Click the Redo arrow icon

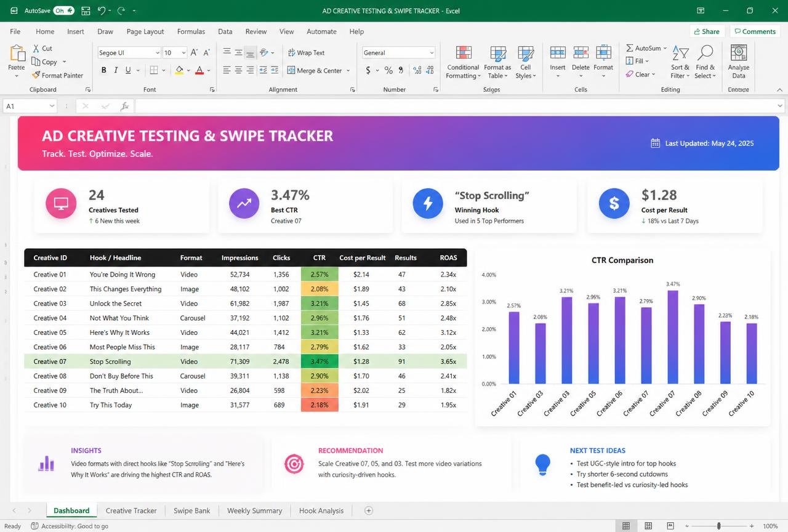[x=121, y=10]
